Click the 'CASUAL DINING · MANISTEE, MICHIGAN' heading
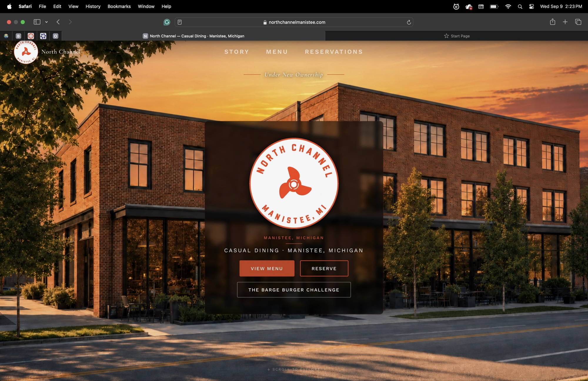The image size is (588, 381). pyautogui.click(x=294, y=250)
